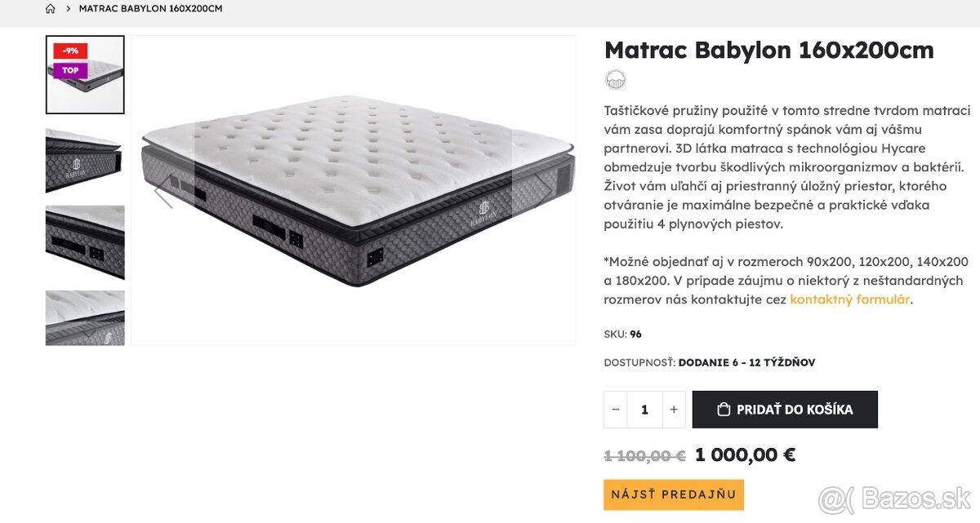
Task: Click the cart icon inside the add-to-cart button
Action: click(722, 409)
